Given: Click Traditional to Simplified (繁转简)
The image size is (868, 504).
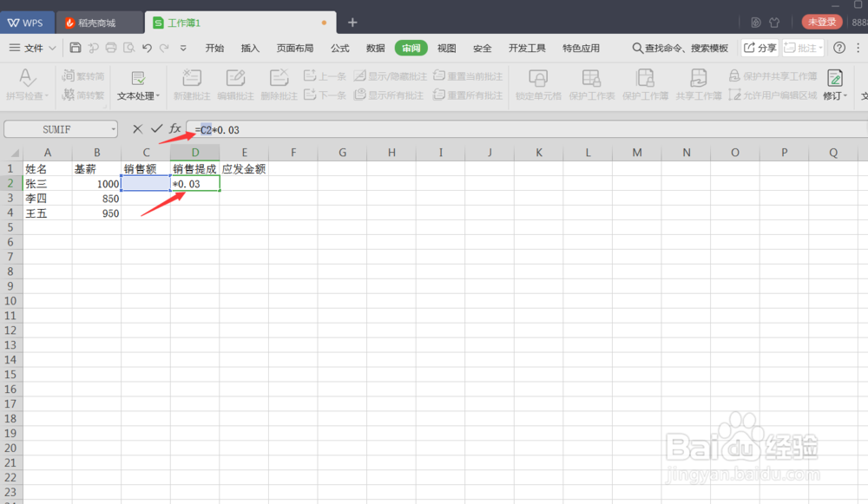Looking at the screenshot, I should 83,75.
